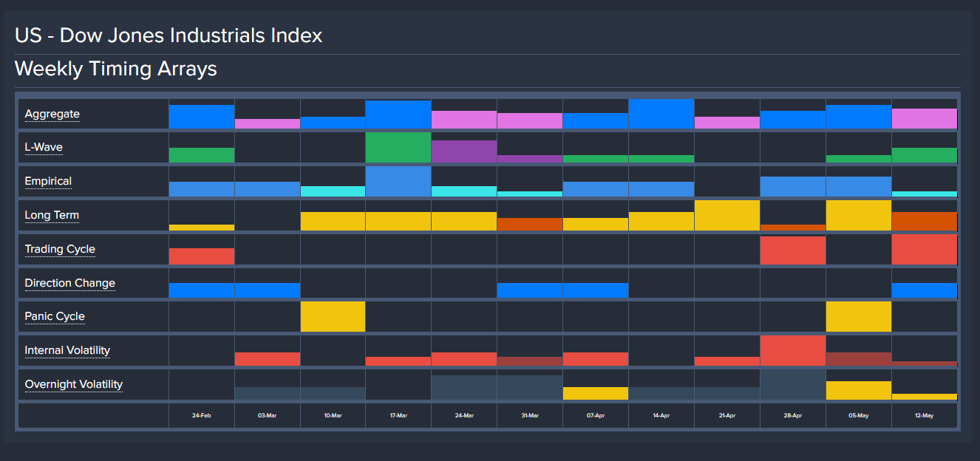Select the 12-May date label
980x461 pixels.
[925, 416]
